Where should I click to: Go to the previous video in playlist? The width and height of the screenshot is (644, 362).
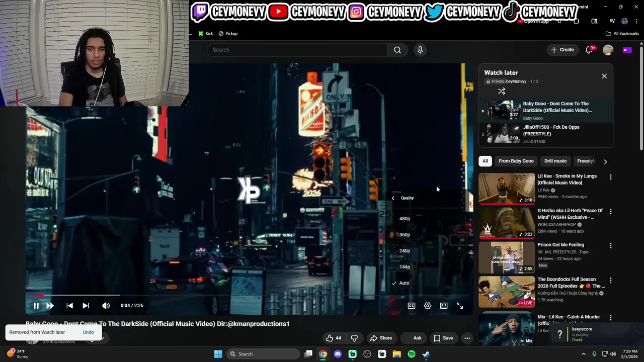tap(70, 306)
